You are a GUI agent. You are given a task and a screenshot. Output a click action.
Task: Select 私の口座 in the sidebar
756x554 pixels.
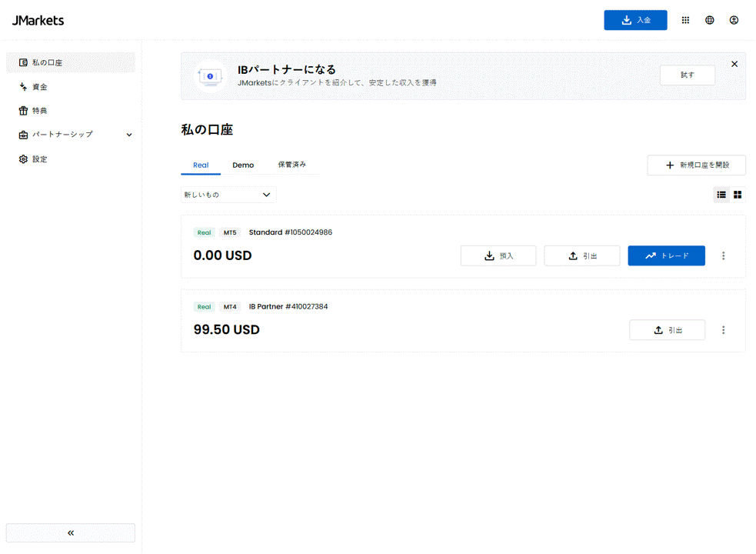tap(71, 63)
